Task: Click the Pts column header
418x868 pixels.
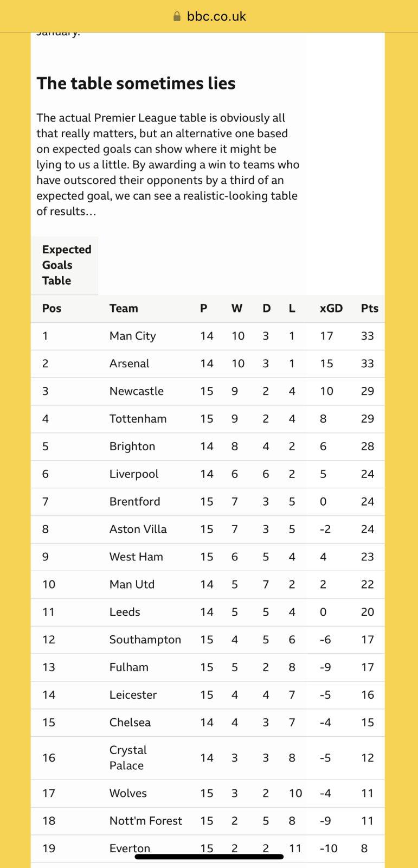Action: click(369, 309)
